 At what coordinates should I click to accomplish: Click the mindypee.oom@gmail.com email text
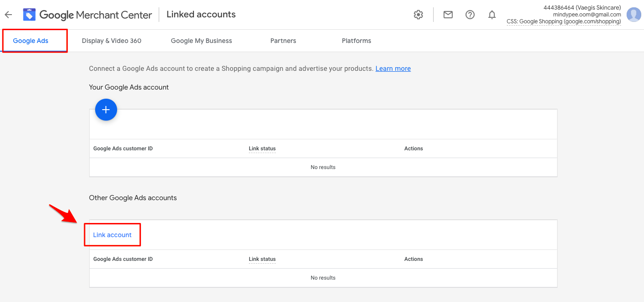click(587, 15)
